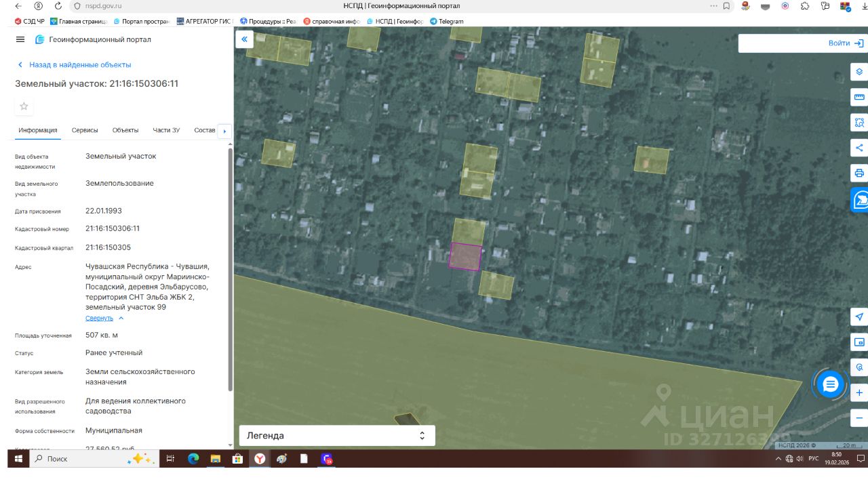868x488 pixels.
Task: Activate the area selection search tool
Action: [859, 123]
